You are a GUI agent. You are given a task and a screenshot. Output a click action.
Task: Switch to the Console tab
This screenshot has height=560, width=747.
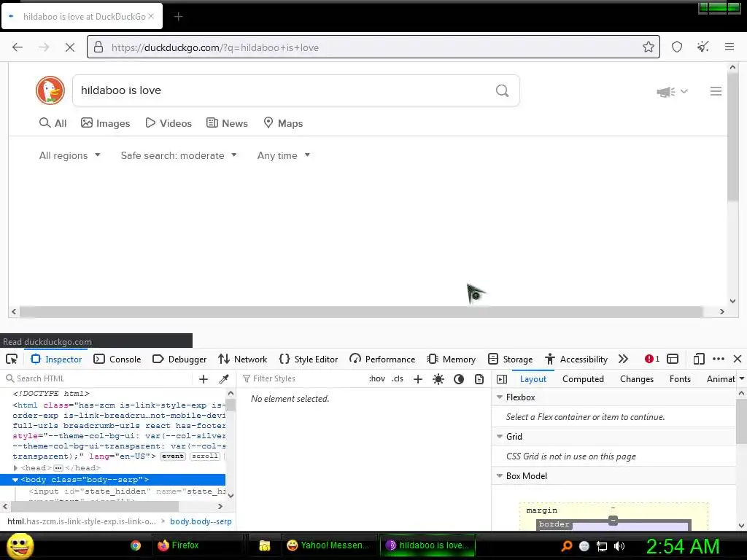117,359
